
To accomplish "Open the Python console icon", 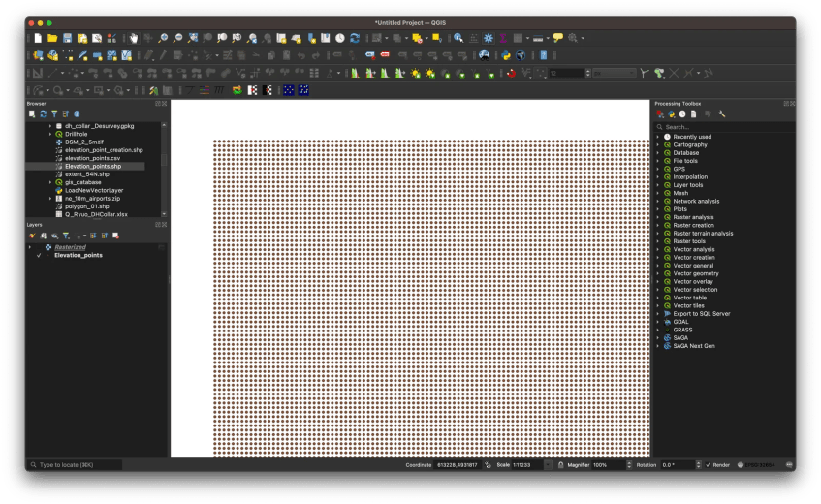I will pyautogui.click(x=506, y=55).
